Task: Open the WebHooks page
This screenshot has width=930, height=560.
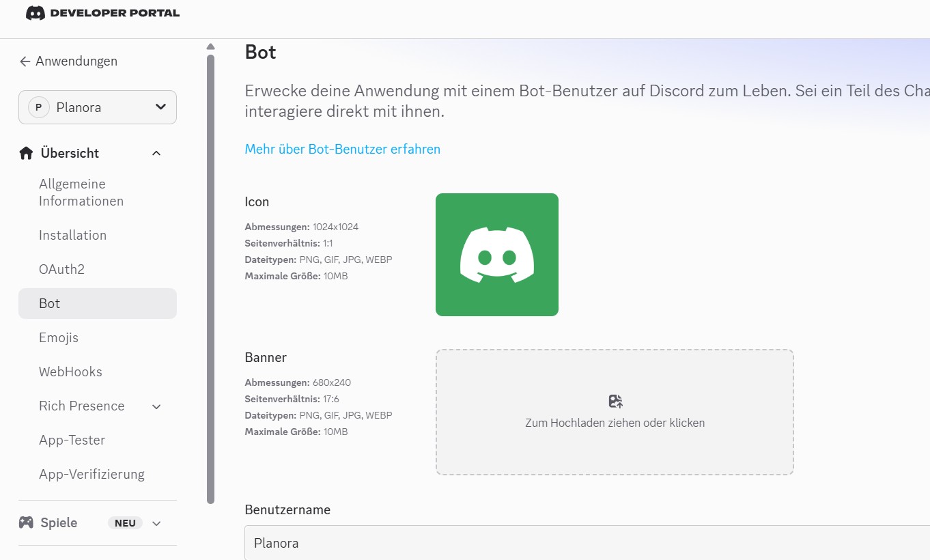Action: pyautogui.click(x=70, y=372)
